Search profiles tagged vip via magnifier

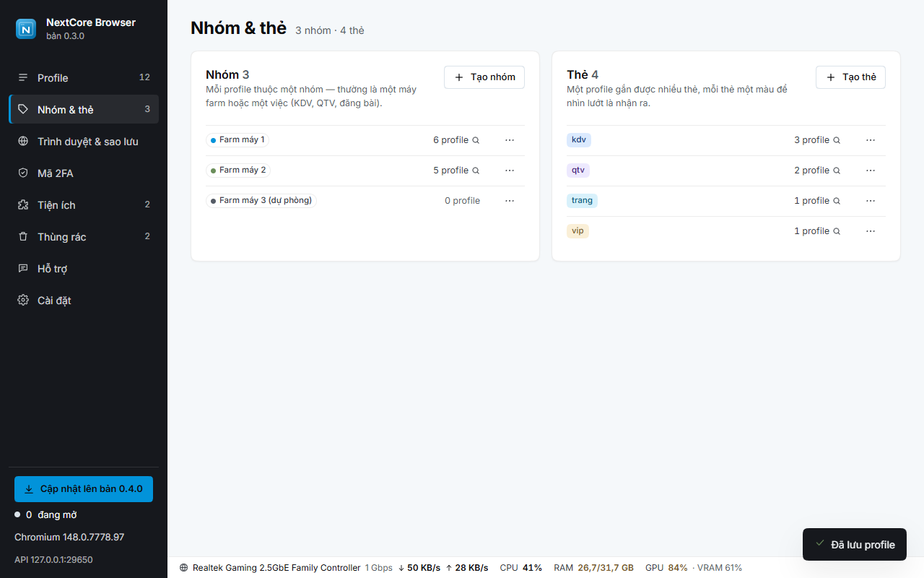click(x=837, y=231)
